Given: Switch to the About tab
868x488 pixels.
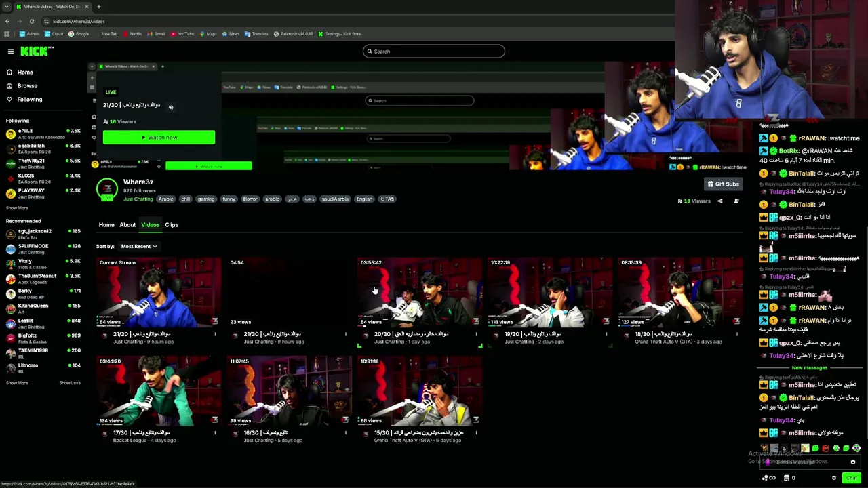Looking at the screenshot, I should tap(127, 225).
